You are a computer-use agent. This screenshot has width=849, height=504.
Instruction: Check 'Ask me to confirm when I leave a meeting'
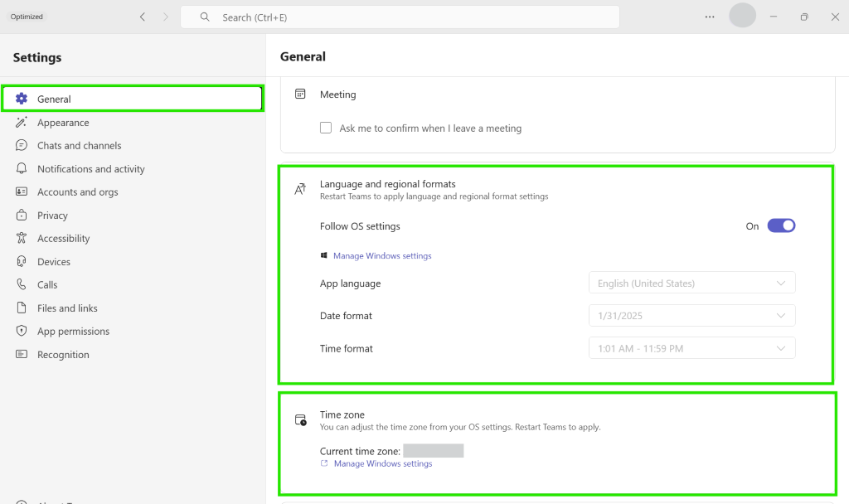(x=325, y=128)
